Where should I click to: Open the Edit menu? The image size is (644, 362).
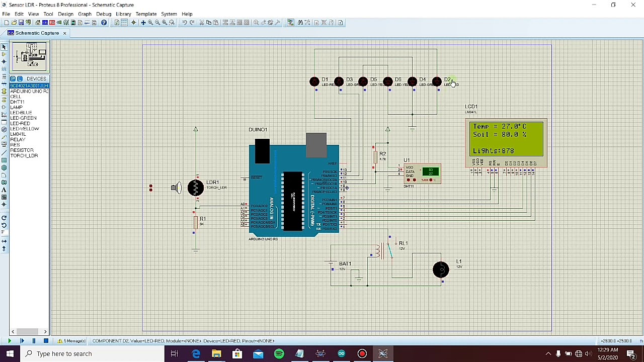19,14
